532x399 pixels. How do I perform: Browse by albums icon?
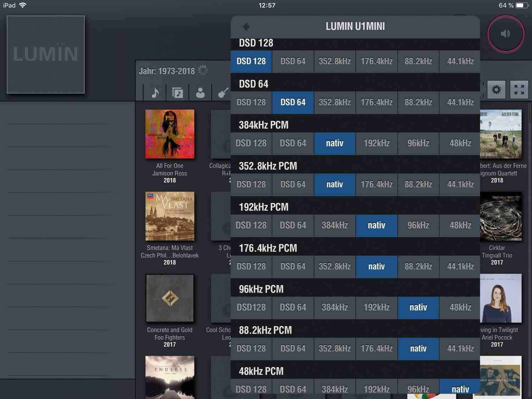click(x=178, y=93)
